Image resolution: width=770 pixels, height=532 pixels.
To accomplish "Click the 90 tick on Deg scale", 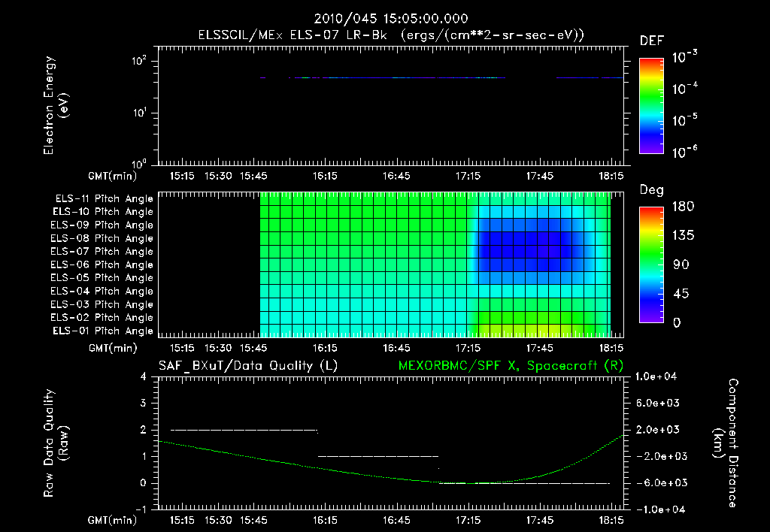I will [x=681, y=265].
